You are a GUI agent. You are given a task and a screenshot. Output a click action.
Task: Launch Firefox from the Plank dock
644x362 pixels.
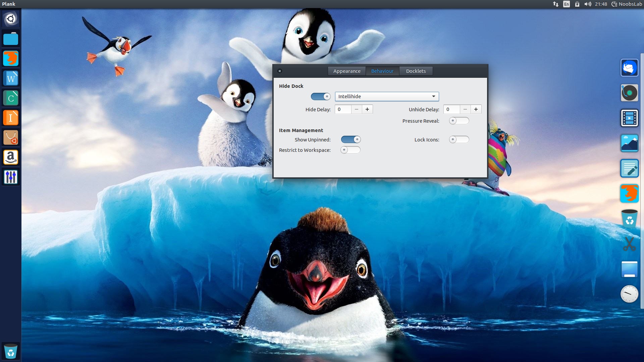pos(629,193)
